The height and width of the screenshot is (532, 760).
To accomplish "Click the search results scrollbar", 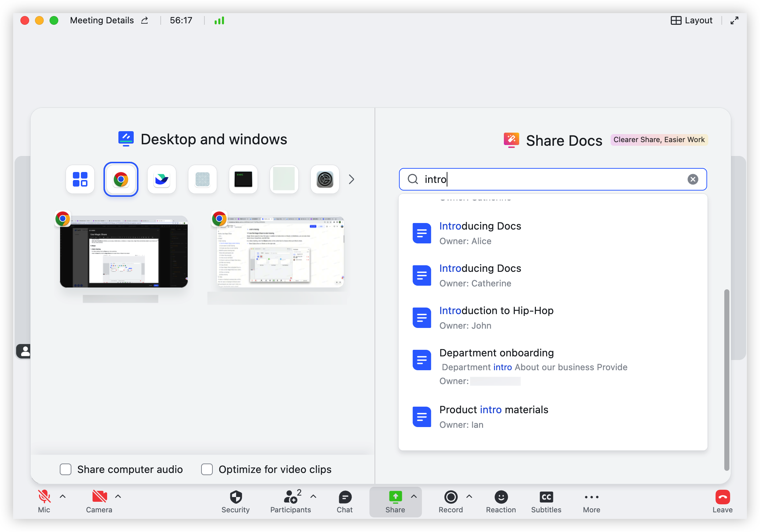I will pos(726,380).
